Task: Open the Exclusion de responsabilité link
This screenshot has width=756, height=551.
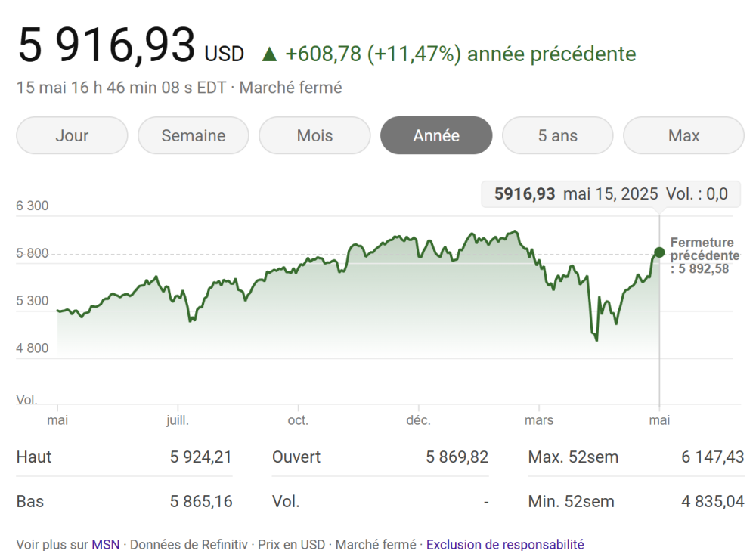Action: click(505, 544)
